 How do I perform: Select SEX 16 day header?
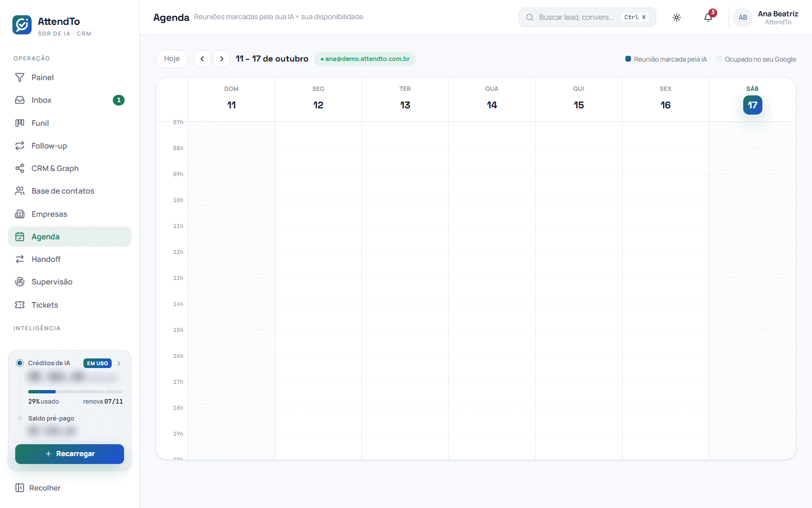point(665,99)
